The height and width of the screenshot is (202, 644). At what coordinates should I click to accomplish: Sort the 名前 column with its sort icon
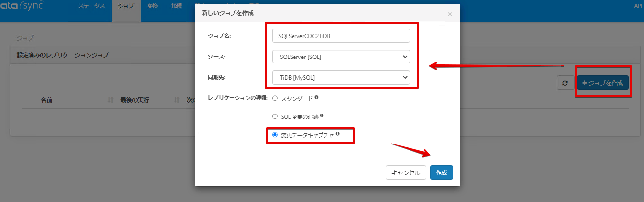coord(110,100)
